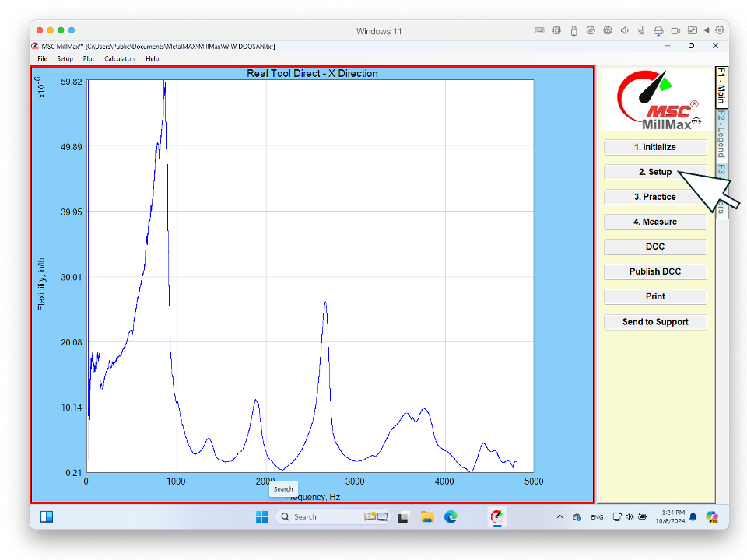Open the notification bell in system tray
Viewport: 747px width, 560px height.
coord(693,516)
